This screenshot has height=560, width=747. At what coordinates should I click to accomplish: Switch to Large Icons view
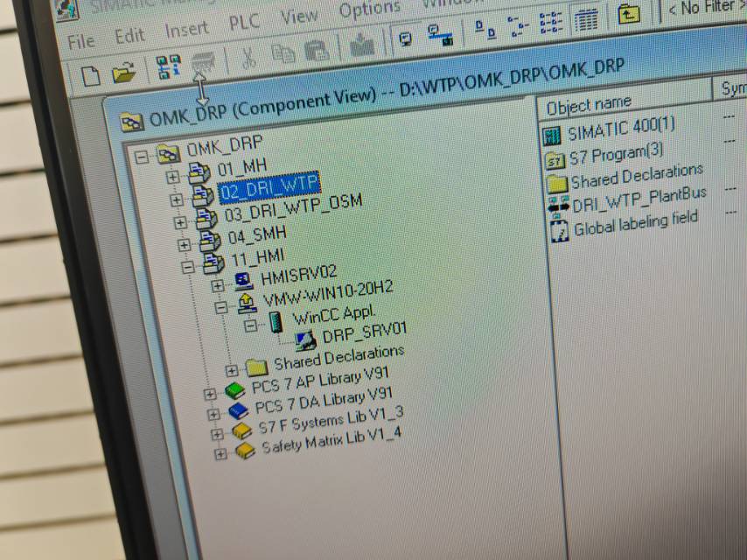coord(485,29)
